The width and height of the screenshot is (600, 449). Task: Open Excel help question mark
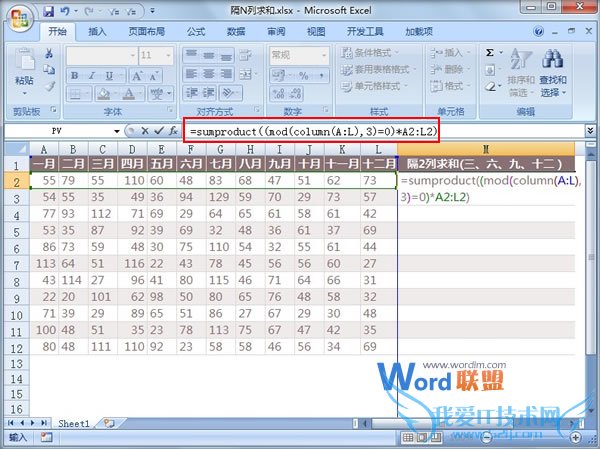coord(538,31)
